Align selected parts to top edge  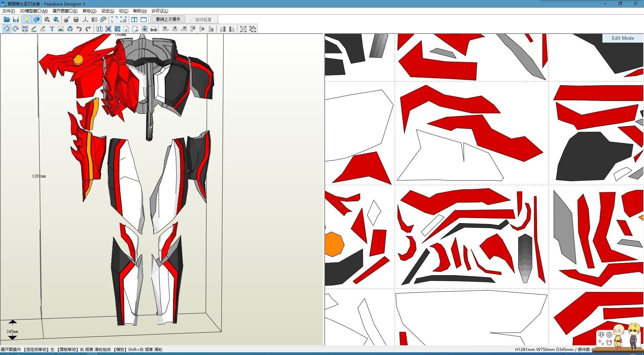[193, 29]
